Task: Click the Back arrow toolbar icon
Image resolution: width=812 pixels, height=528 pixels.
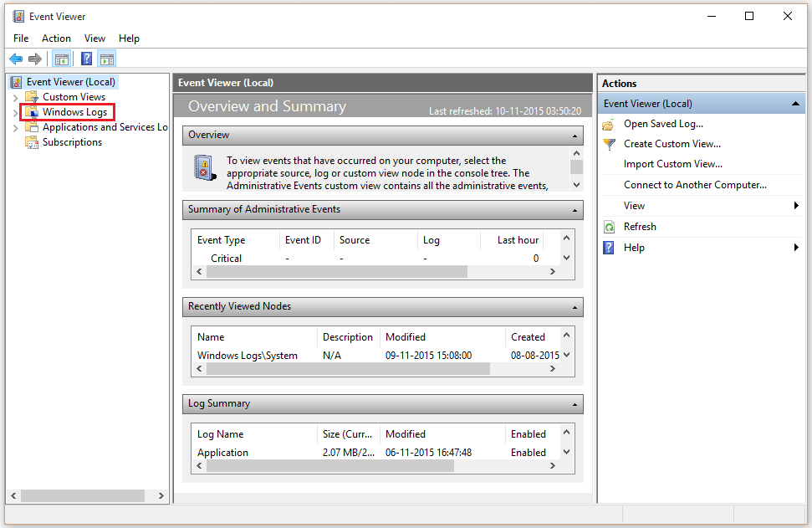Action: point(16,59)
